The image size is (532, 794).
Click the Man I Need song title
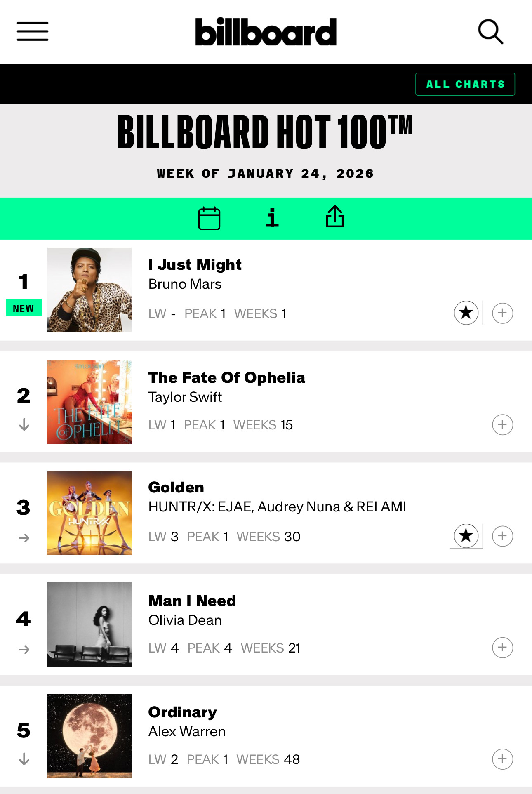[192, 601]
